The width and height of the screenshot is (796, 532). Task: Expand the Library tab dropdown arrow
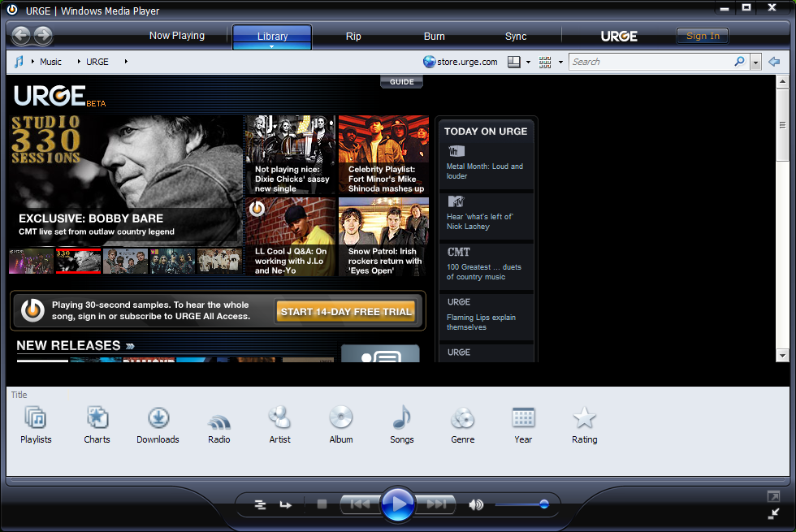tap(271, 47)
